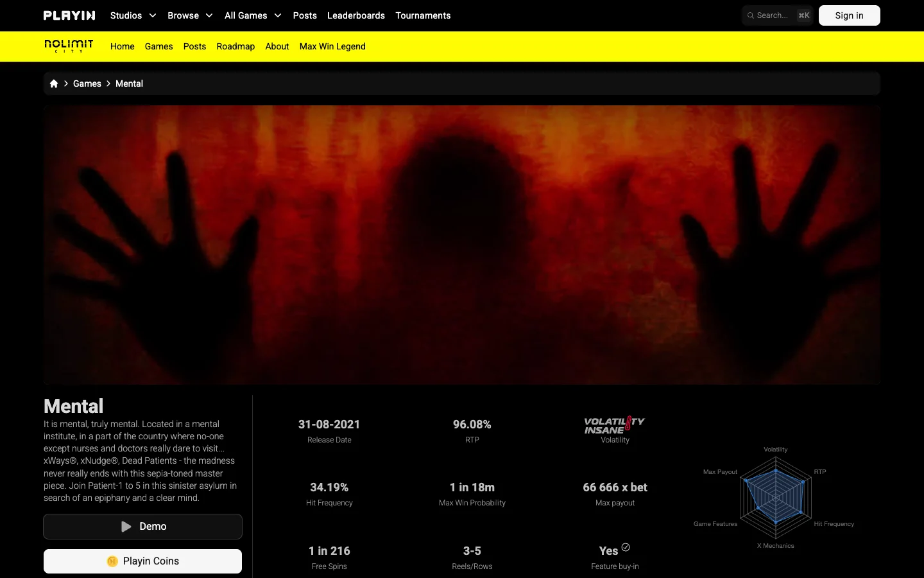Expand the Studios dropdown
The width and height of the screenshot is (924, 578).
133,15
